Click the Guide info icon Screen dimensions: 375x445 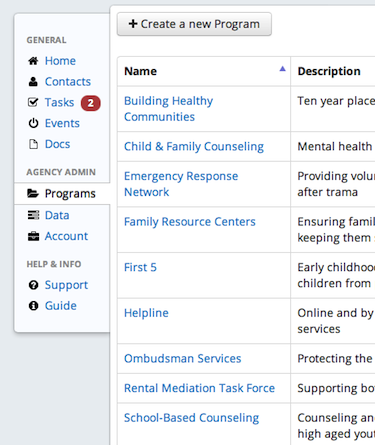point(33,306)
